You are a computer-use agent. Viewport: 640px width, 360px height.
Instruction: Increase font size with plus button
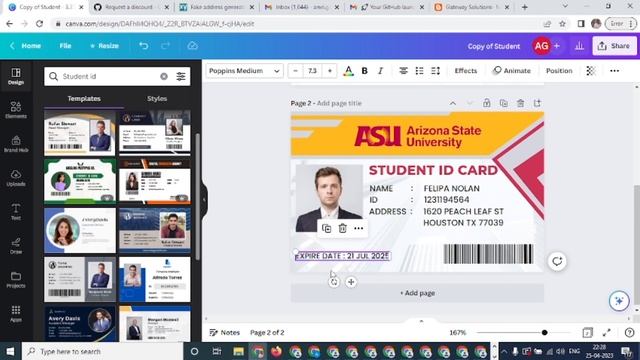click(330, 71)
